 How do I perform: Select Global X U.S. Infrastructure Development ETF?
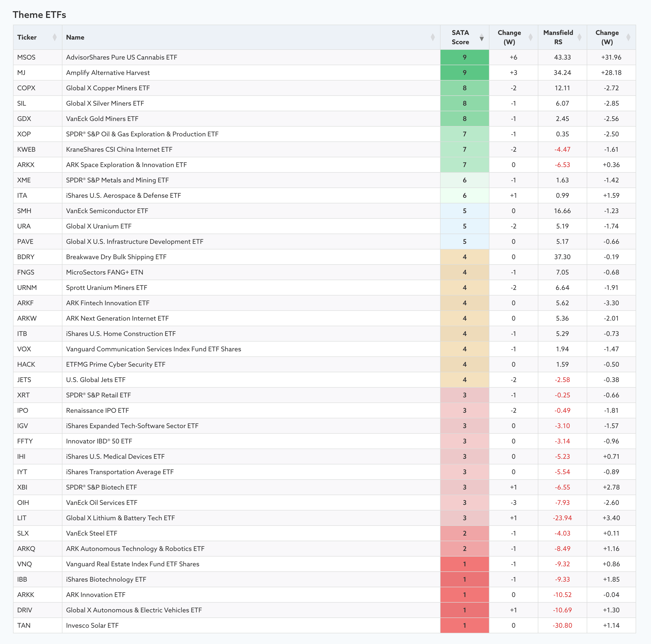[135, 242]
